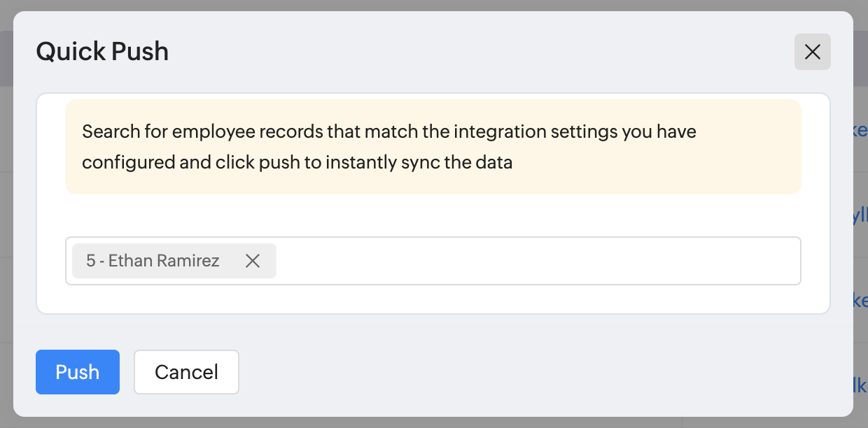Click the white panel below the search field
868x428 pixels.
coord(433,299)
